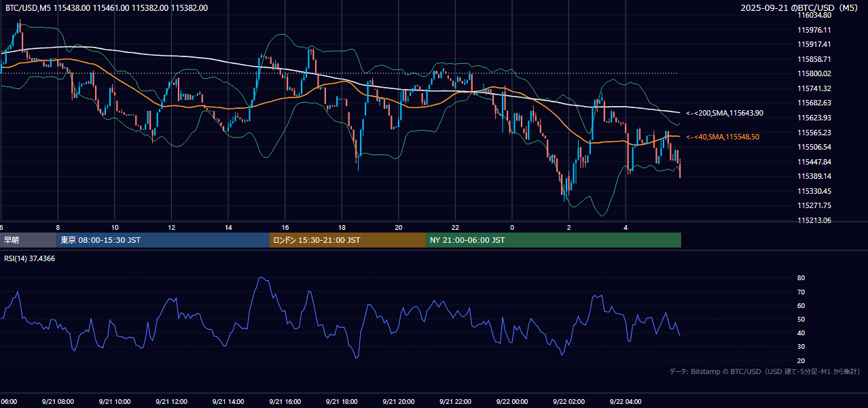The image size is (868, 408).
Task: Click hour tick 18 on price chart axis
Action: click(342, 227)
